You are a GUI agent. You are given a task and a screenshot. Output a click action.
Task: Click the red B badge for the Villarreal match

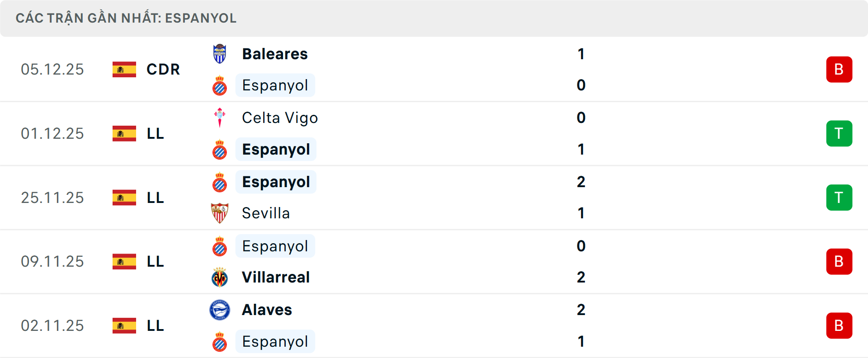[839, 262]
